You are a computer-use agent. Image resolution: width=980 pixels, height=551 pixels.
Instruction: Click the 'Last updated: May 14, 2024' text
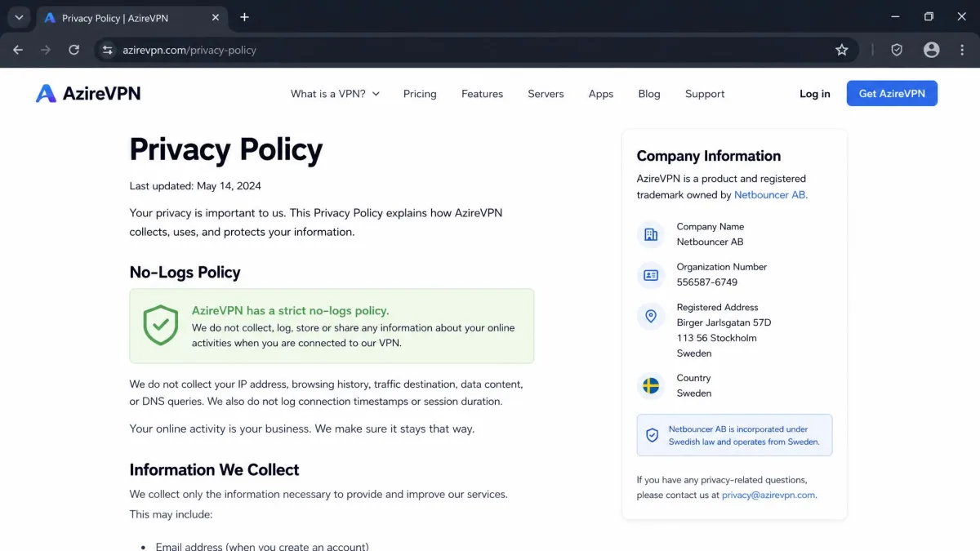(x=195, y=186)
